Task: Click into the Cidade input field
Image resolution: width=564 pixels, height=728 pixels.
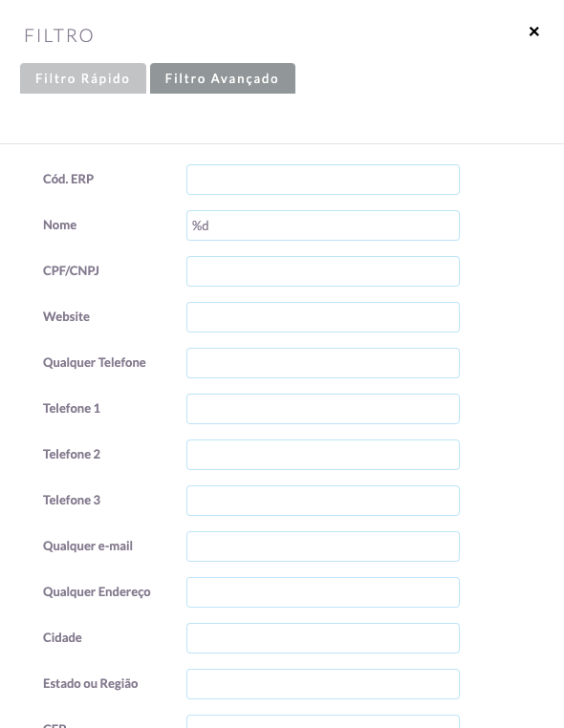Action: [323, 638]
